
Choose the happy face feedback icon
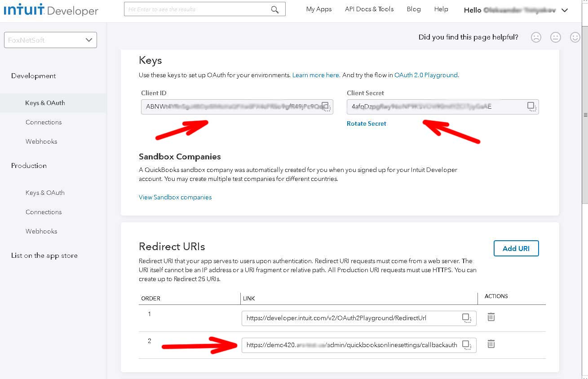point(575,37)
